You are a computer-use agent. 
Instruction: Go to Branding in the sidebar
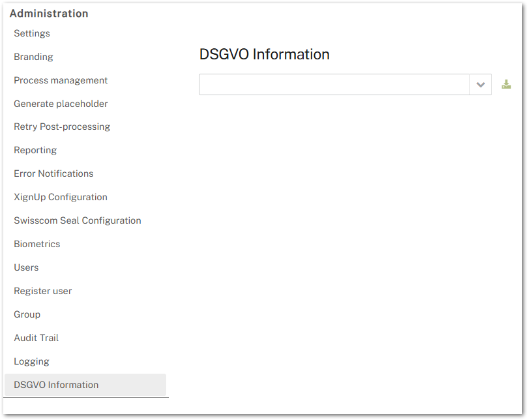pyautogui.click(x=33, y=57)
